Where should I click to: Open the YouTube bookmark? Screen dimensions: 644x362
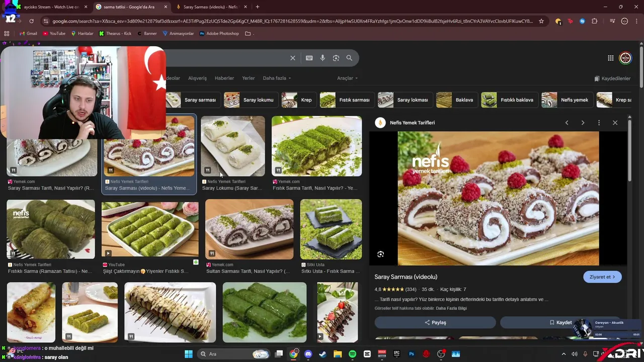(x=54, y=34)
